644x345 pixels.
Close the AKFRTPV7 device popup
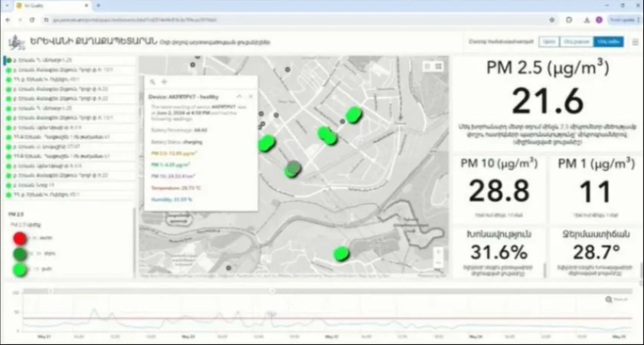click(250, 97)
